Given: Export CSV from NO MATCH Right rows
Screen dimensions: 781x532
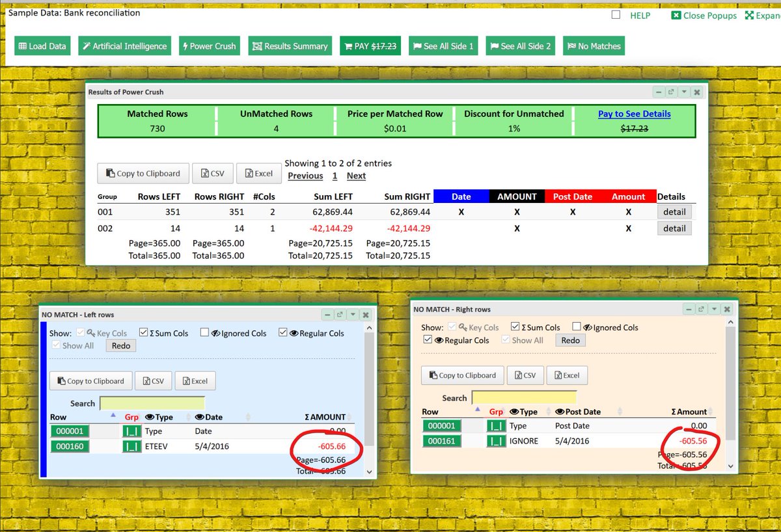Looking at the screenshot, I should [x=525, y=375].
